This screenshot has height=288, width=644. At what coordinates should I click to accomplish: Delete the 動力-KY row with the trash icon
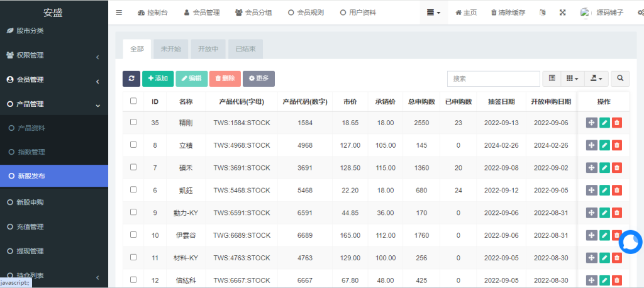(x=617, y=213)
